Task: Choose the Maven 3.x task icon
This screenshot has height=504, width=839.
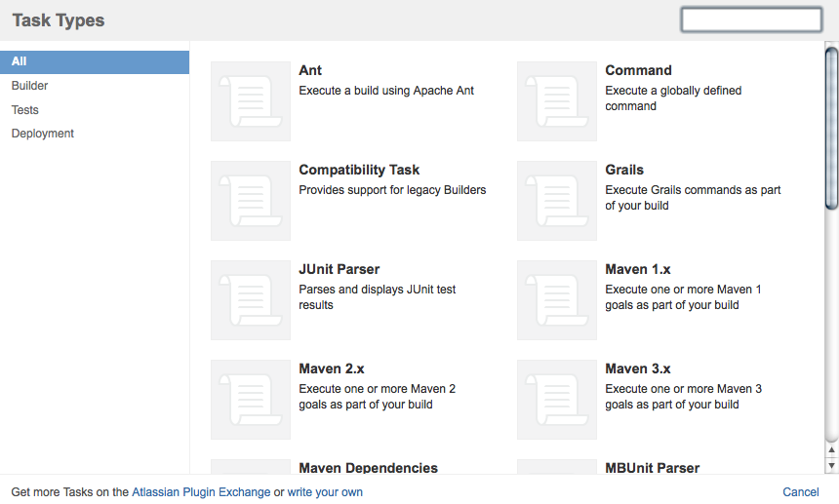Action: click(x=557, y=400)
